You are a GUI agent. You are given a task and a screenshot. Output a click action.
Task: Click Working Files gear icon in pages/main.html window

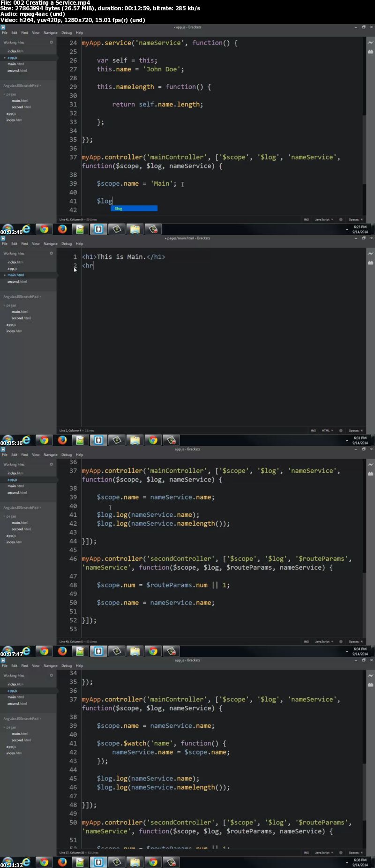point(52,253)
